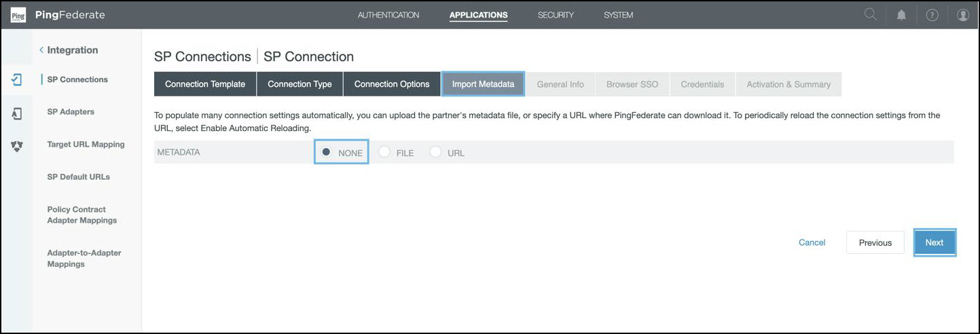Select the NONE metadata radio button

326,152
